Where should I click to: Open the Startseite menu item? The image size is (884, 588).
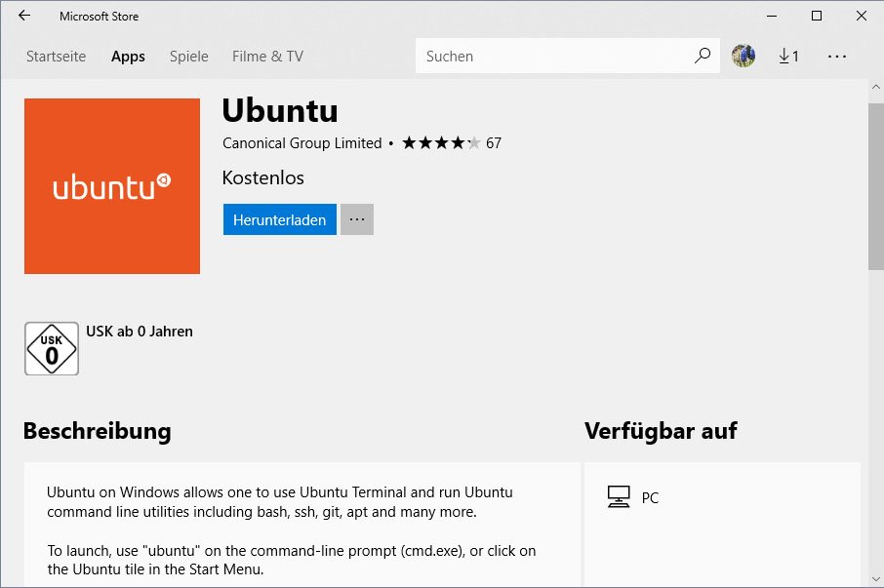click(x=56, y=56)
